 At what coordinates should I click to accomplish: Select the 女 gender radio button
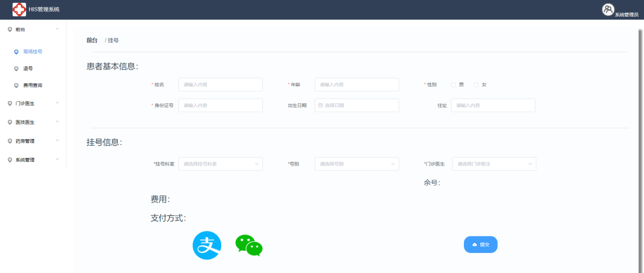(476, 85)
